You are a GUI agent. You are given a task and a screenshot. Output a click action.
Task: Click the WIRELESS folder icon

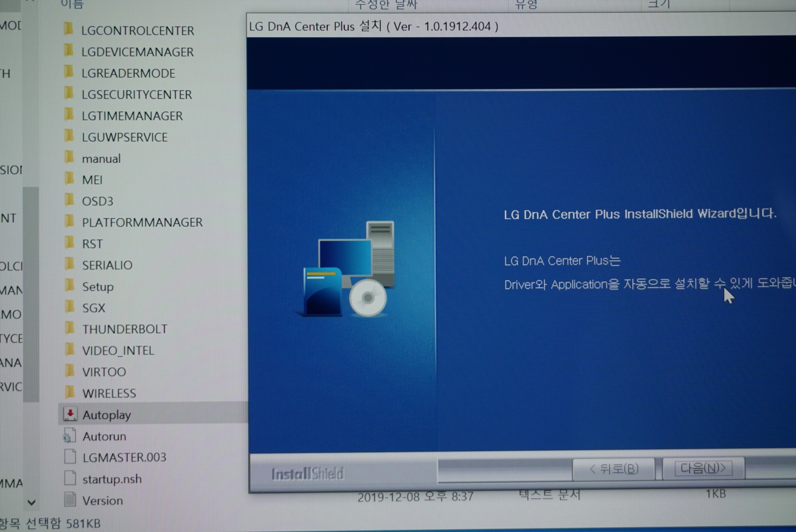pos(70,392)
